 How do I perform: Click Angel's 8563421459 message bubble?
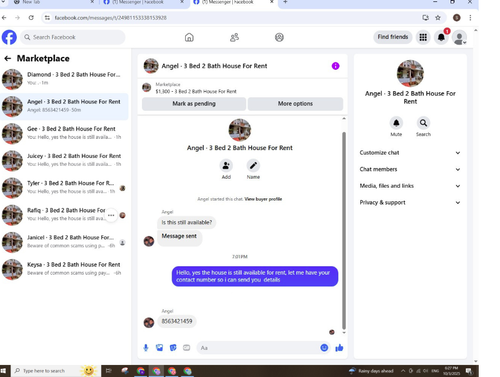click(177, 321)
